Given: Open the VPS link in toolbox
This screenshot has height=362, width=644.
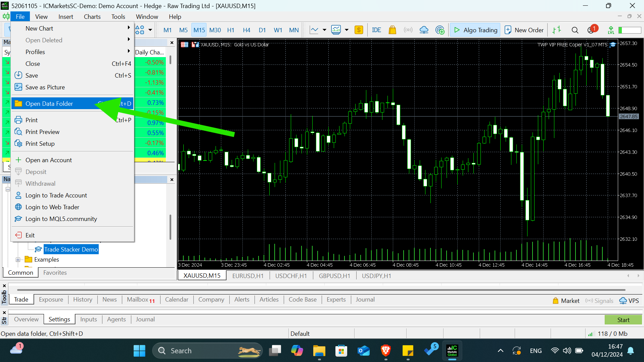Looking at the screenshot, I should [629, 301].
